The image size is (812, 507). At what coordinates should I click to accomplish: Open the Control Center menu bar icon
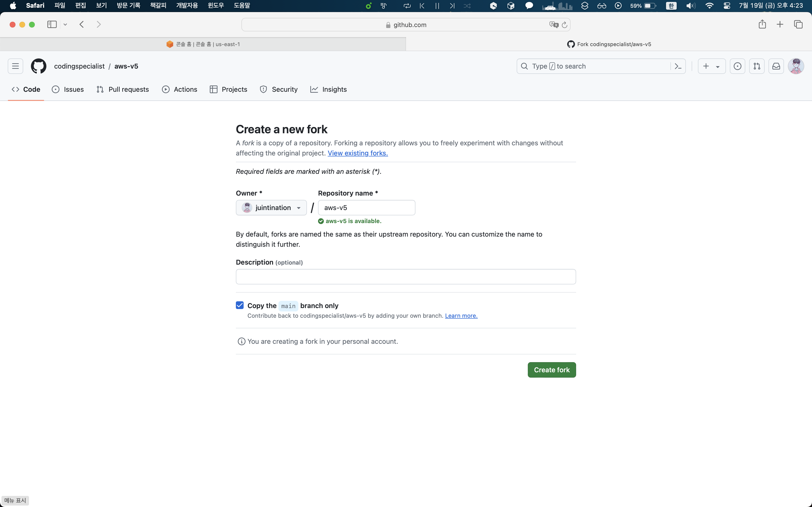click(727, 6)
